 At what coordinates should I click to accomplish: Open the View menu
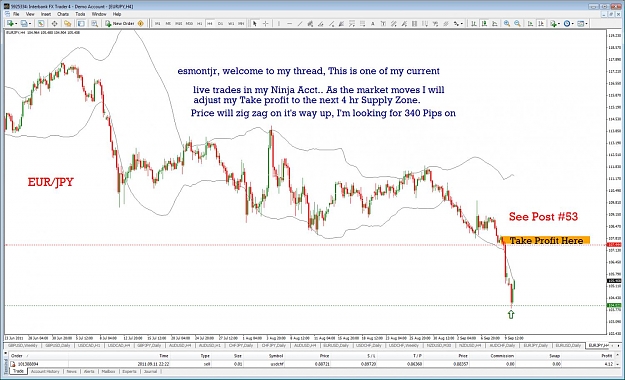[30, 14]
